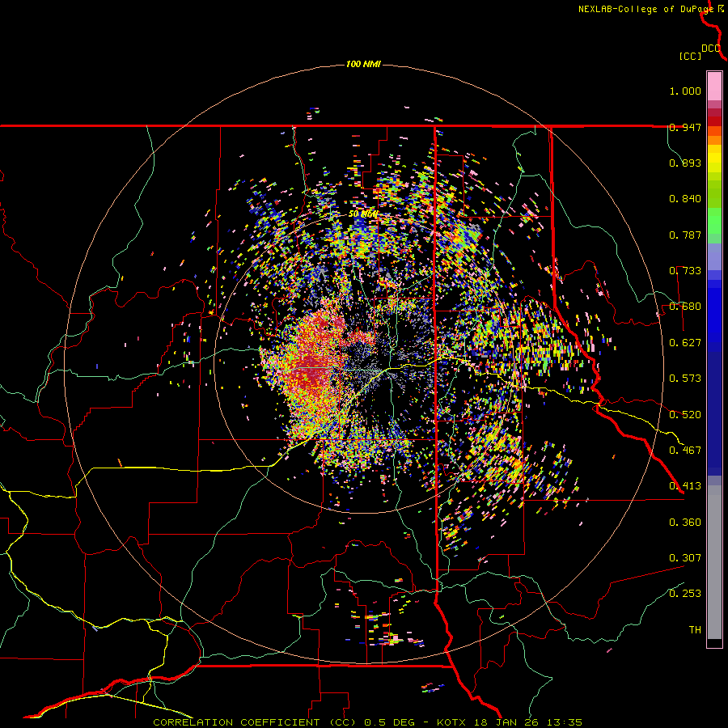
Task: Click the 0.253 color scale value
Action: pyautogui.click(x=685, y=594)
